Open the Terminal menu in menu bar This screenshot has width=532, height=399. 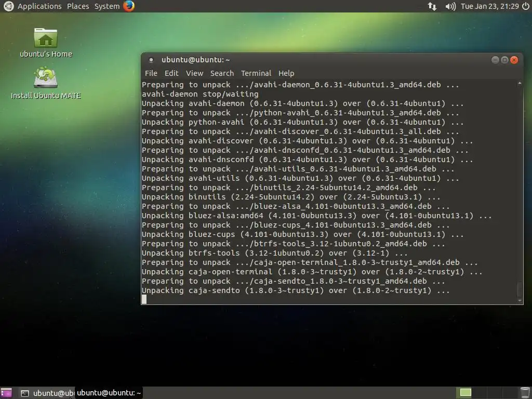pyautogui.click(x=256, y=73)
